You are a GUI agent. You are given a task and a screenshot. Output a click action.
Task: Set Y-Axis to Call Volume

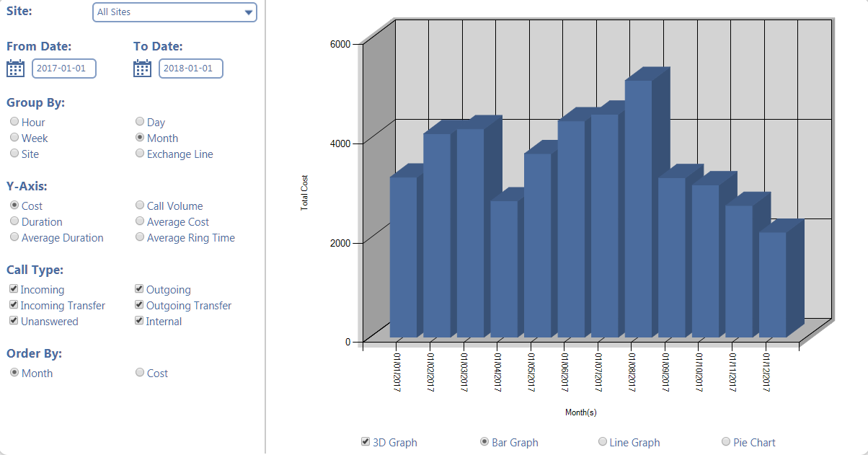(140, 206)
